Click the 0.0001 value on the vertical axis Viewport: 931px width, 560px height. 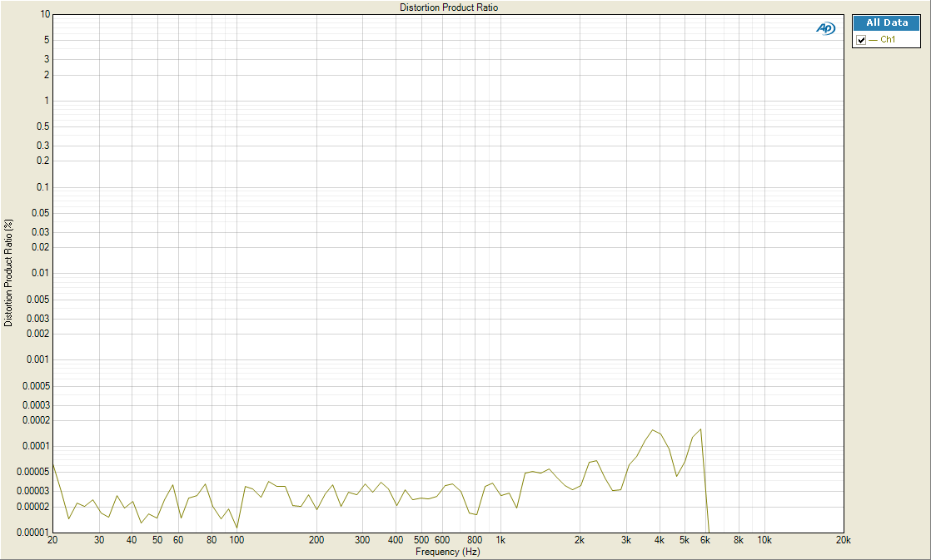[37, 445]
